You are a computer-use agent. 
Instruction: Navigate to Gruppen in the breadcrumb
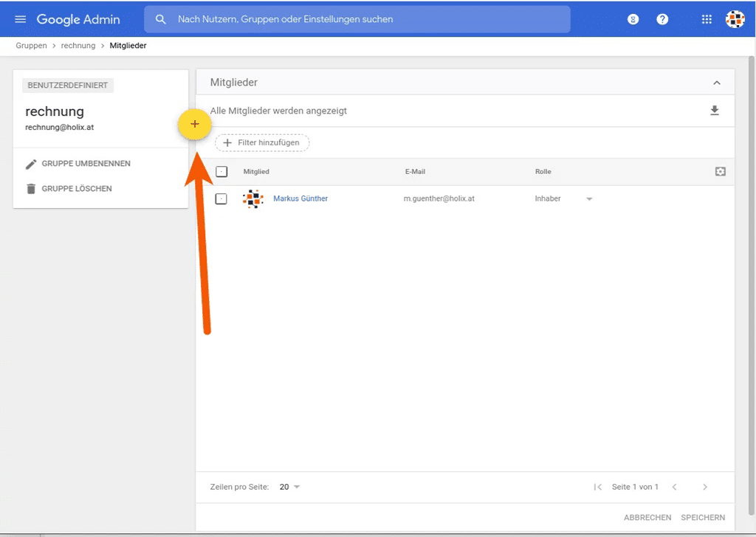tap(31, 45)
